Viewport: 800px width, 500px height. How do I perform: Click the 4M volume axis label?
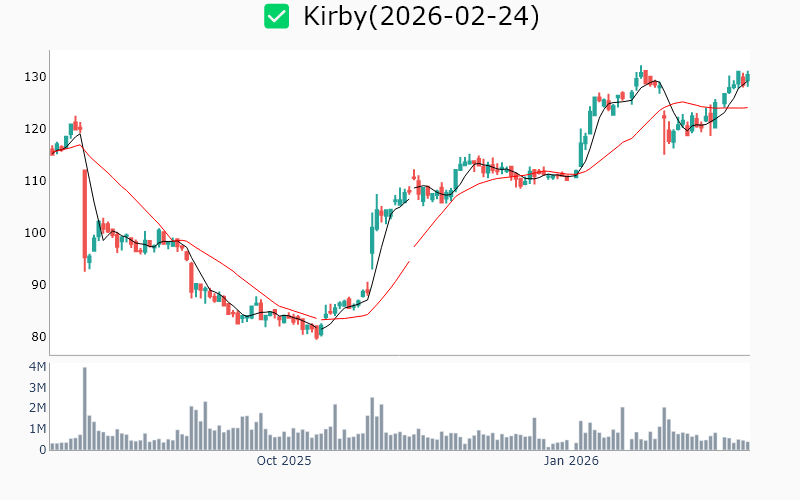pyautogui.click(x=37, y=367)
